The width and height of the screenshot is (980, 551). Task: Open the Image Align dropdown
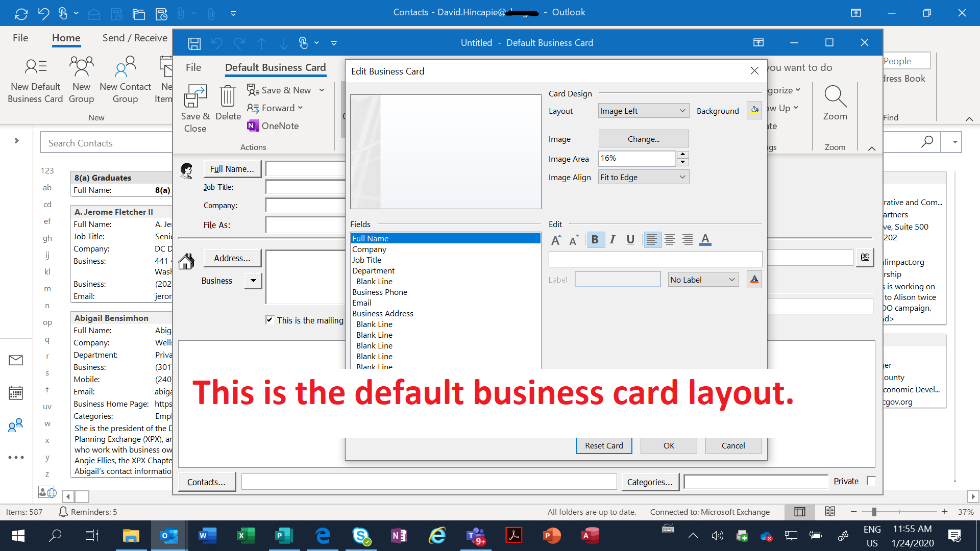[644, 177]
